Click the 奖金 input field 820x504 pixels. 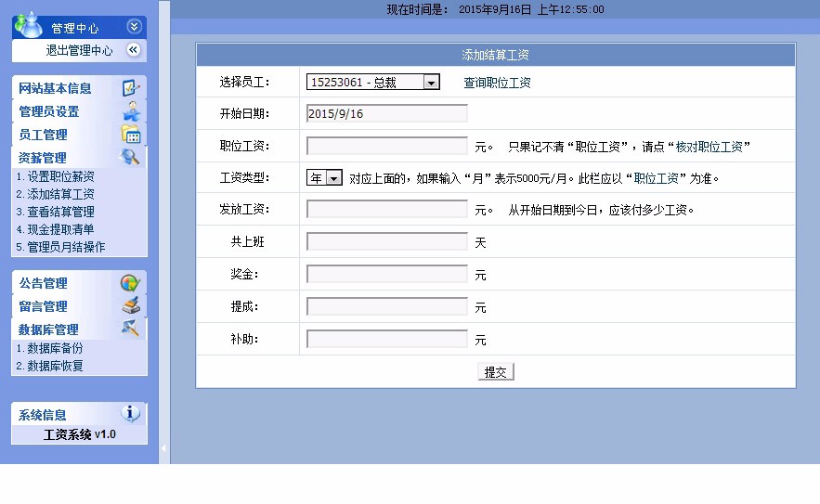tap(387, 274)
